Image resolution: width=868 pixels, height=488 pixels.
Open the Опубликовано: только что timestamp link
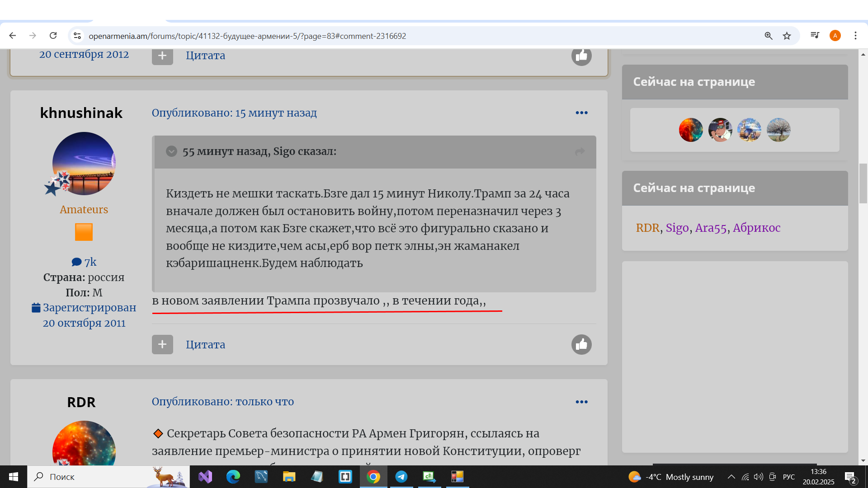(x=223, y=402)
